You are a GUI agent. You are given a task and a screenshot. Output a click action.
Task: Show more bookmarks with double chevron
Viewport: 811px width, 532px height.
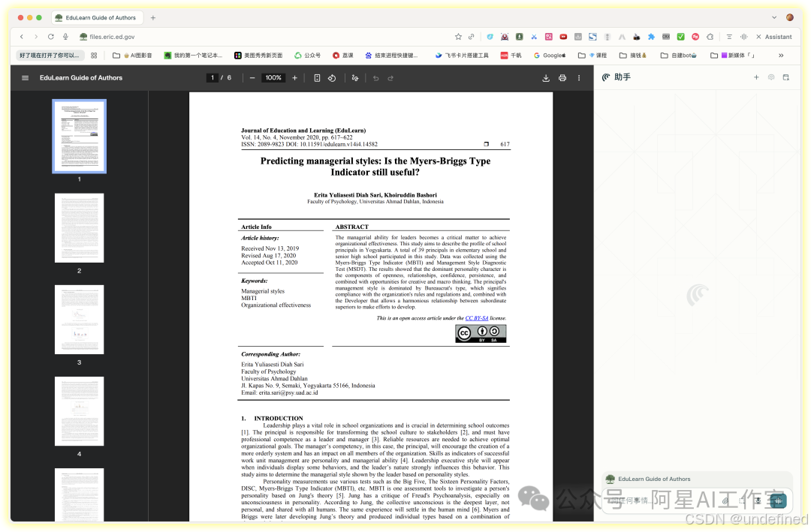point(781,56)
